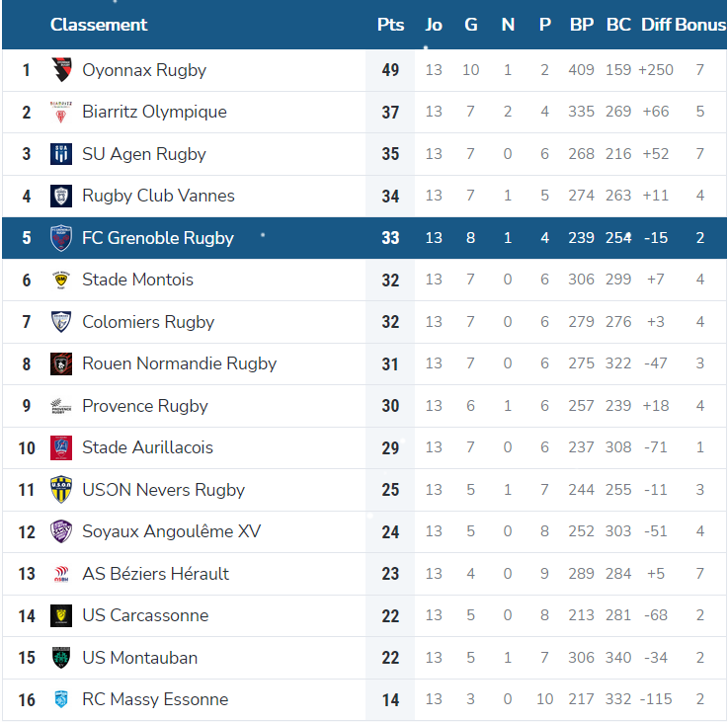Open the AS Béziers Hérault team link
Viewport: 728px width, 722px height.
pyautogui.click(x=155, y=574)
